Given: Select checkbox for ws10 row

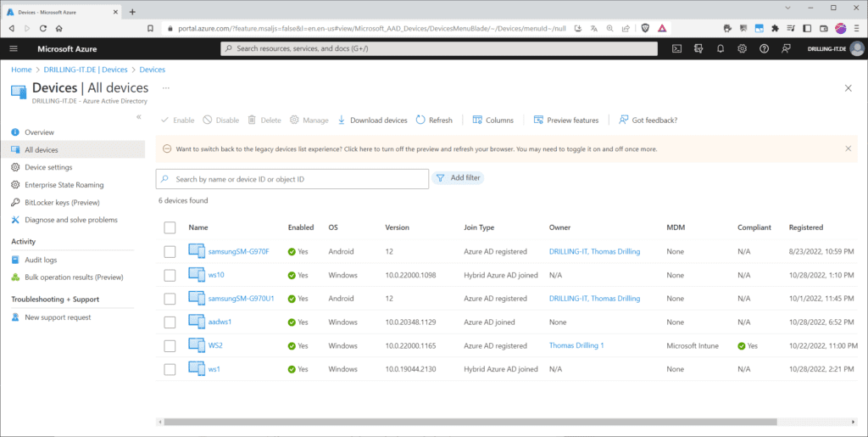Looking at the screenshot, I should tap(170, 275).
